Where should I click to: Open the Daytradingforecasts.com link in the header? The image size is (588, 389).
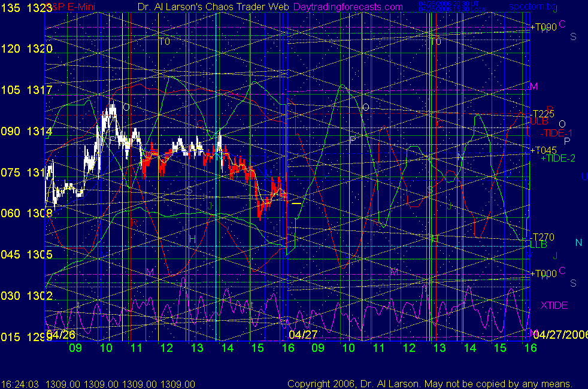(x=348, y=7)
